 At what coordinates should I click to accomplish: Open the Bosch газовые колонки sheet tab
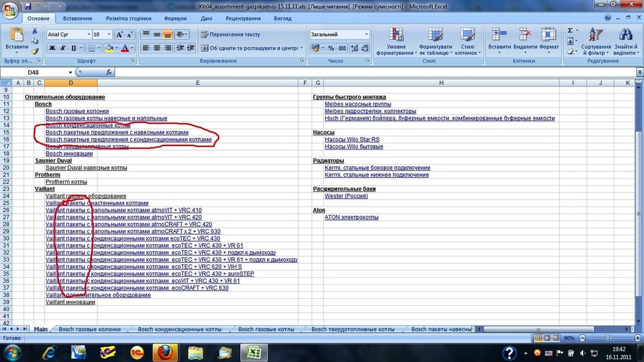[x=89, y=329]
